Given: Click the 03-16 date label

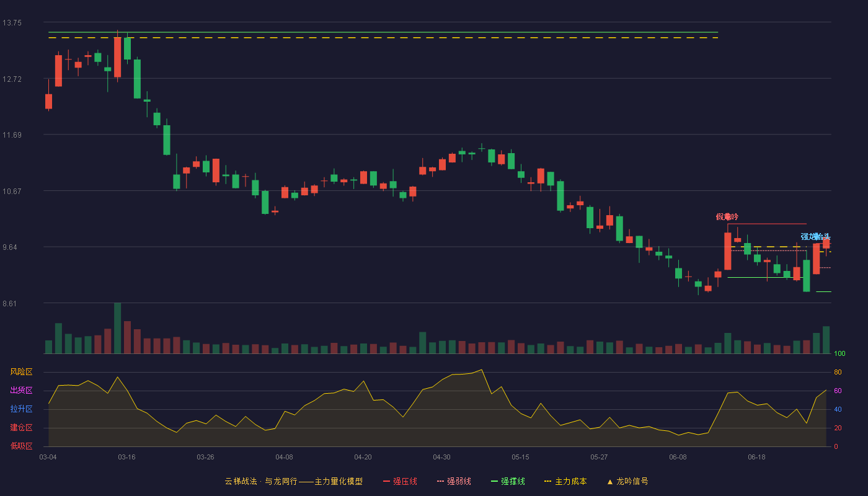Looking at the screenshot, I should pos(126,457).
